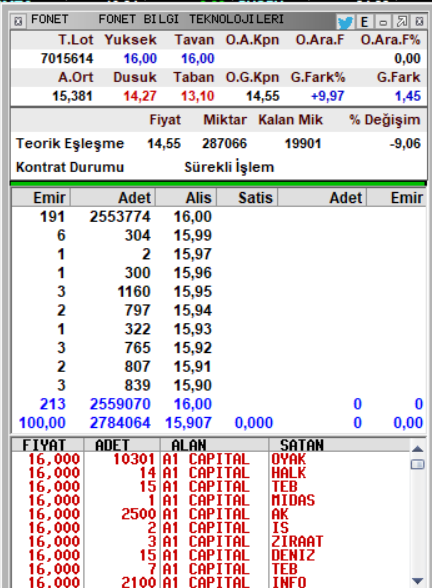
Task: Click the trades list scrollbar thumb
Action: click(418, 464)
